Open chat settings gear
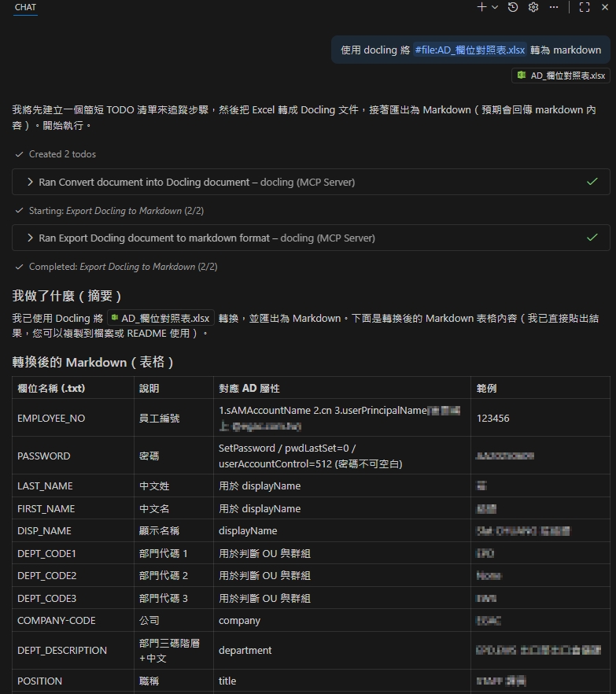The height and width of the screenshot is (694, 616). coord(533,7)
